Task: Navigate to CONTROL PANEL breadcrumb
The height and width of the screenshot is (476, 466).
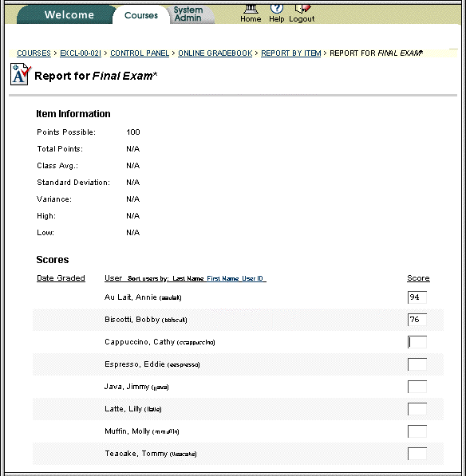Action: [x=140, y=53]
